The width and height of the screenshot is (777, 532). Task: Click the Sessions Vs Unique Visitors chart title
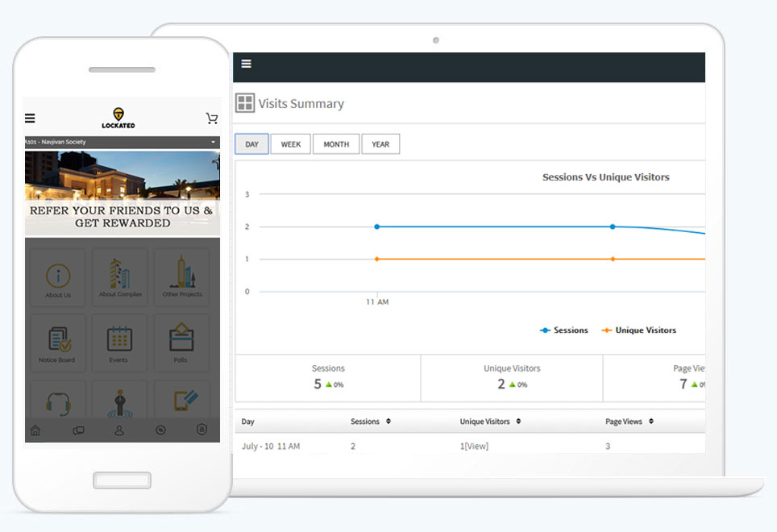605,177
